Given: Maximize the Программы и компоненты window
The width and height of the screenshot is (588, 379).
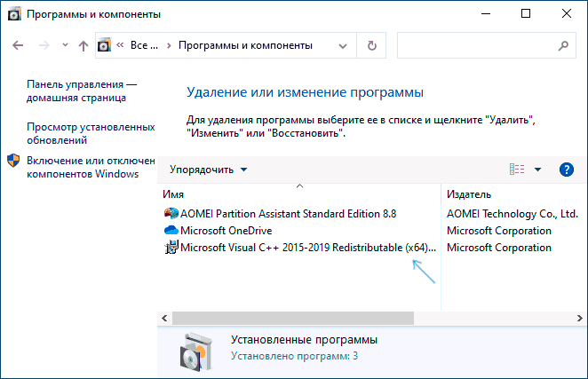Looking at the screenshot, I should click(x=526, y=14).
